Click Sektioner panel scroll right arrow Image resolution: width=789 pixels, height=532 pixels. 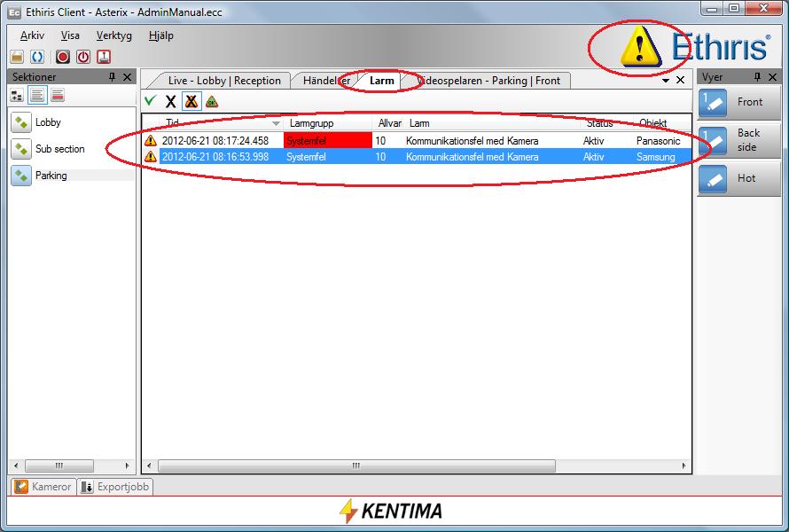127,466
